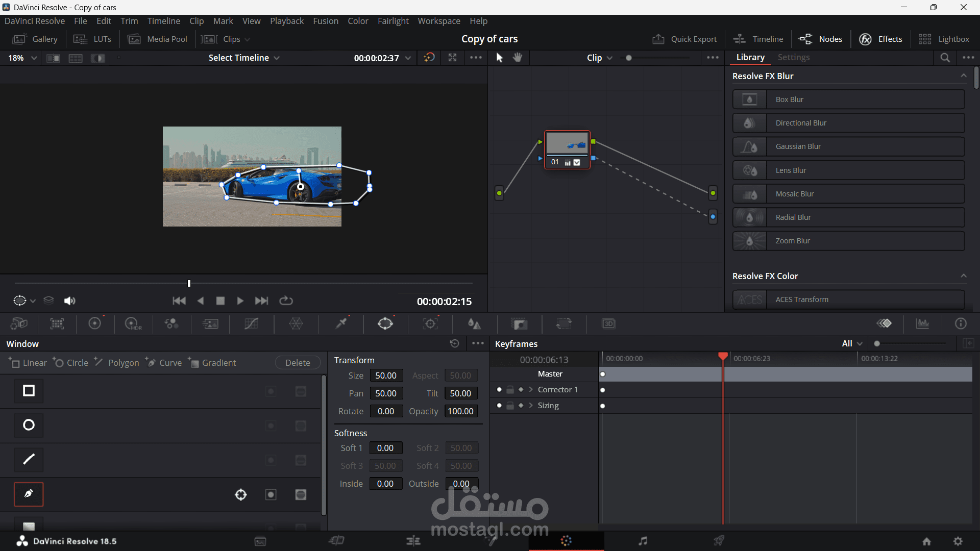This screenshot has width=980, height=551.
Task: Select the hand pan tool in the node editor
Action: pyautogui.click(x=518, y=58)
